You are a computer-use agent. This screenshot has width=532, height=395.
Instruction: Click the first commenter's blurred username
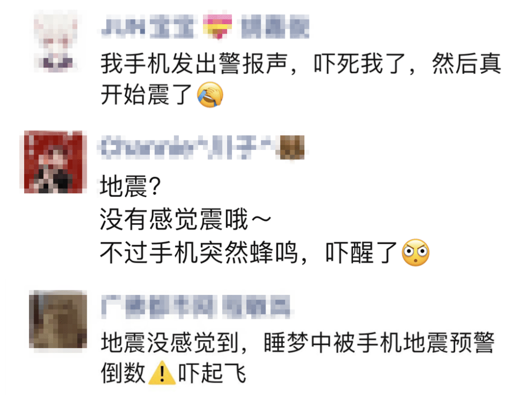(148, 27)
